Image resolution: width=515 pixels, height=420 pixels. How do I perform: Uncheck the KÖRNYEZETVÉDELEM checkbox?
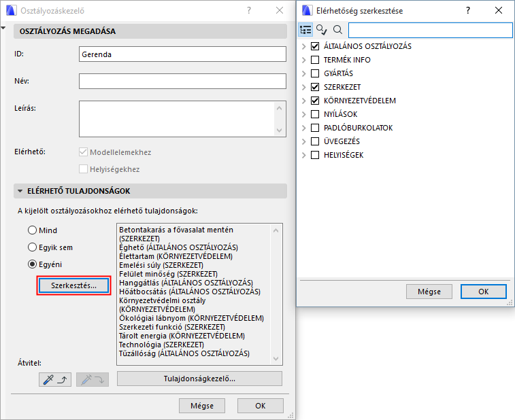point(315,101)
